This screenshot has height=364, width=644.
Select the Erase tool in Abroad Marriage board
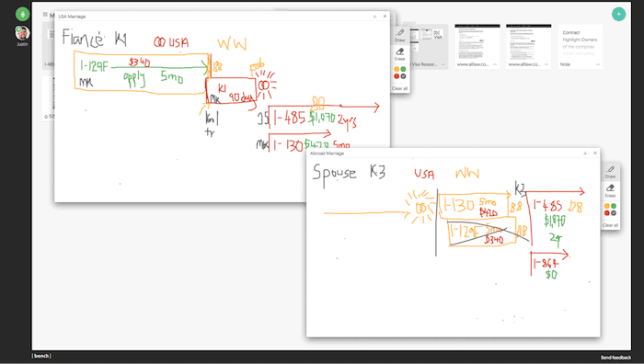(610, 191)
